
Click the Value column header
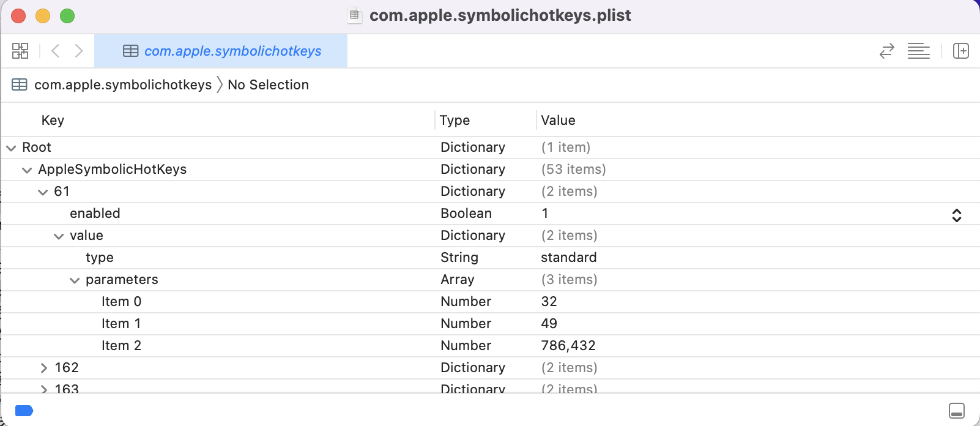558,120
